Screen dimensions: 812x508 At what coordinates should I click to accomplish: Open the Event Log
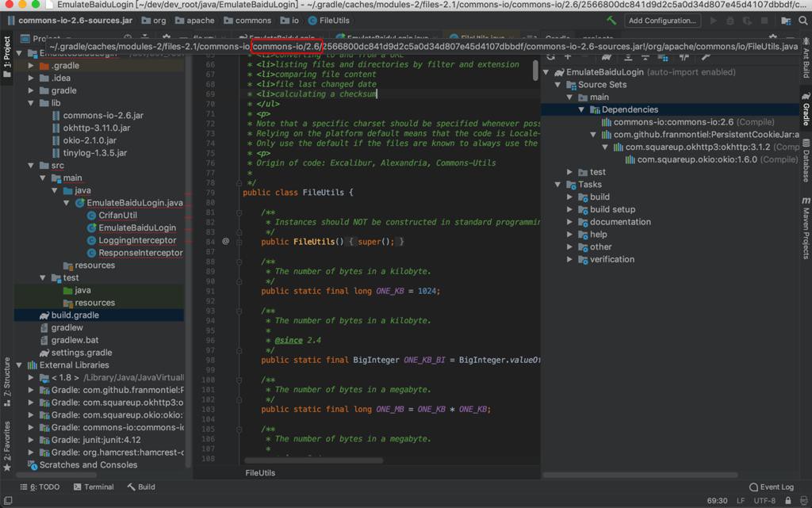(771, 487)
